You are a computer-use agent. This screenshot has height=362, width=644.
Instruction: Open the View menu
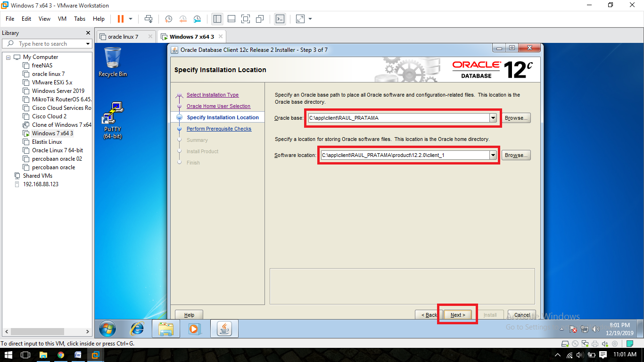(44, 19)
